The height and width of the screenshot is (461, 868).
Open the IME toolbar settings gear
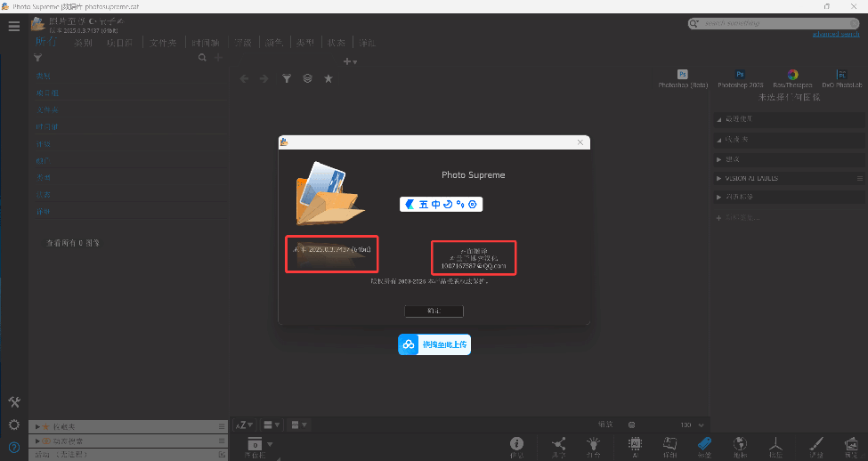click(x=472, y=204)
